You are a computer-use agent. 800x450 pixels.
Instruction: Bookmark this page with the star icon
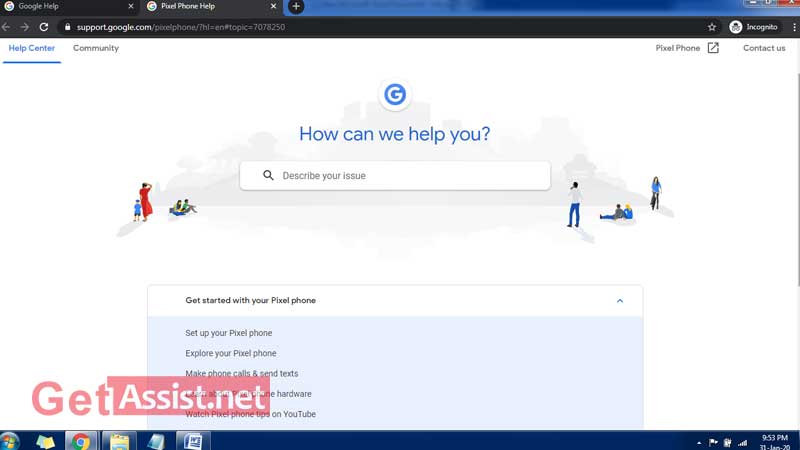coord(712,27)
